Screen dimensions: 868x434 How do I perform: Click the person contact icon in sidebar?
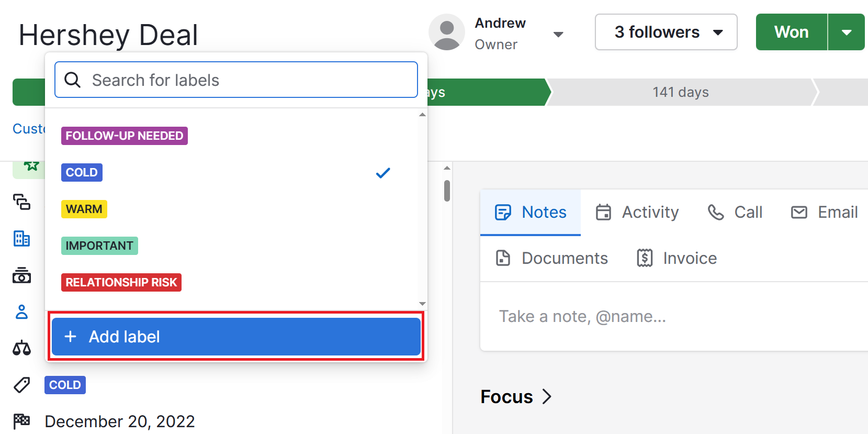point(21,312)
